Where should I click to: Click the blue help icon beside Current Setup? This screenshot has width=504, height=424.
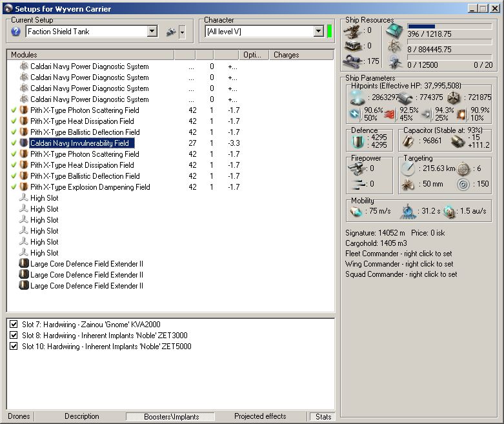pyautogui.click(x=16, y=32)
